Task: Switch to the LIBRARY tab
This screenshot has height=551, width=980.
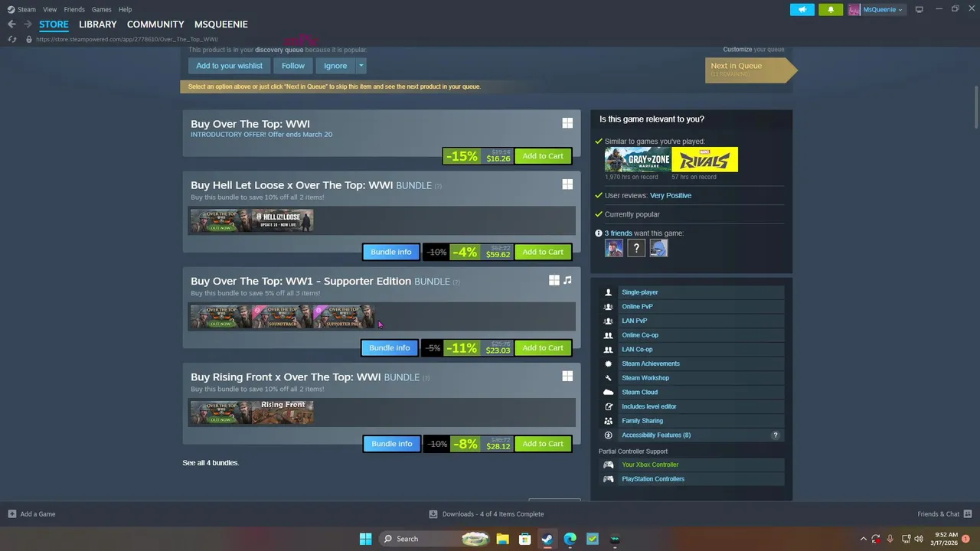Action: (98, 24)
